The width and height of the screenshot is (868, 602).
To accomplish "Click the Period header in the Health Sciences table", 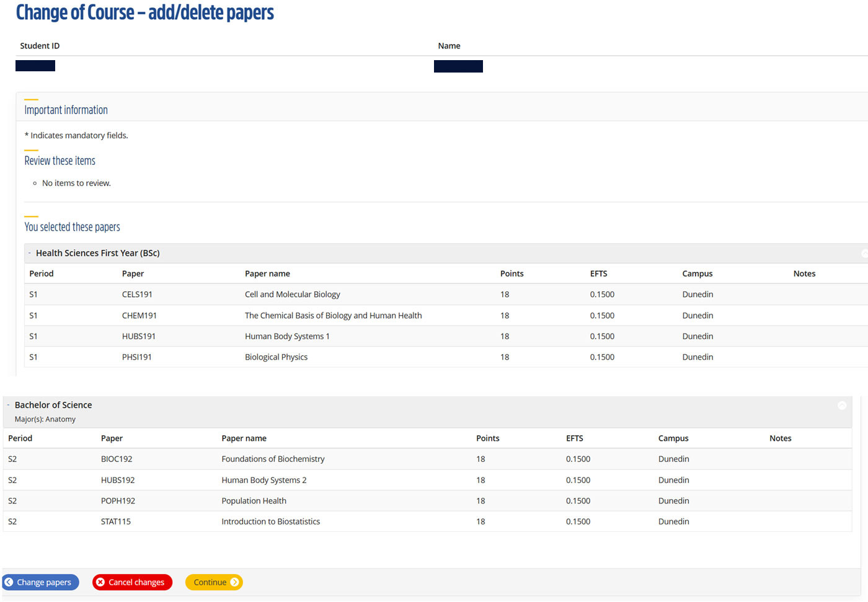I will 42,273.
